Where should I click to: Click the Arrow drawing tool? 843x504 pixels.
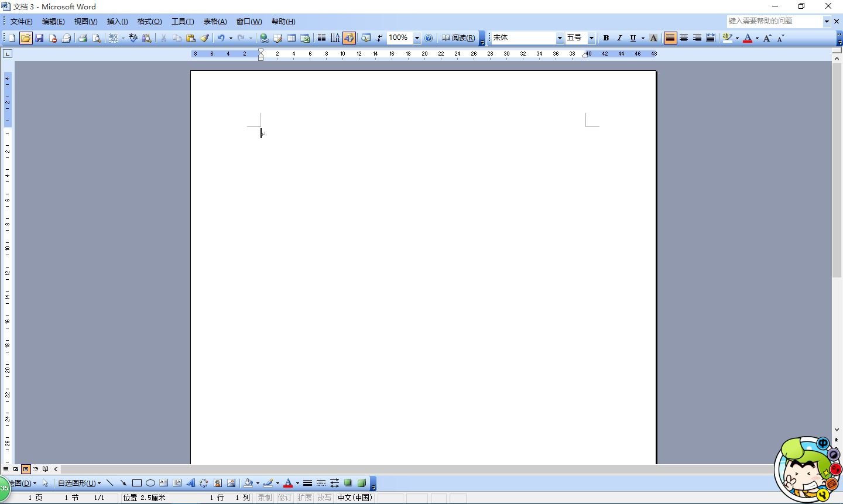(123, 483)
